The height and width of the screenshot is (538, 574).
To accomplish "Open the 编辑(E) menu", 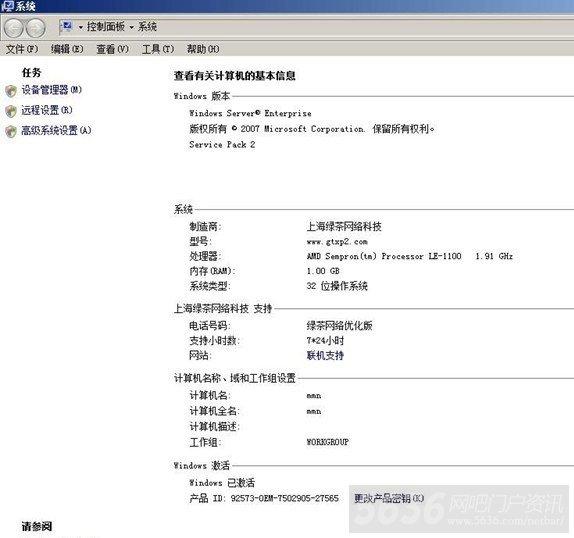I will coord(67,49).
